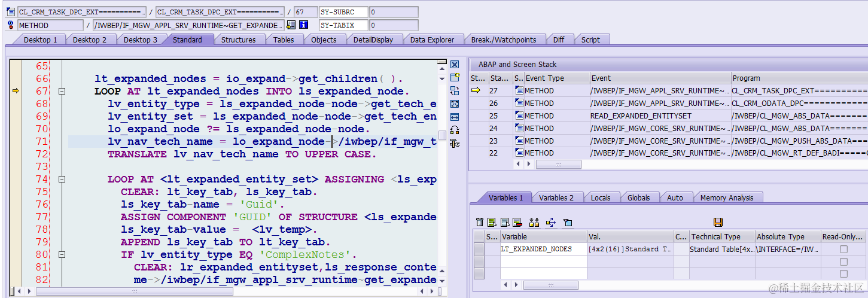Click the blue arrow structure icon in Variables toolbar

(551, 223)
